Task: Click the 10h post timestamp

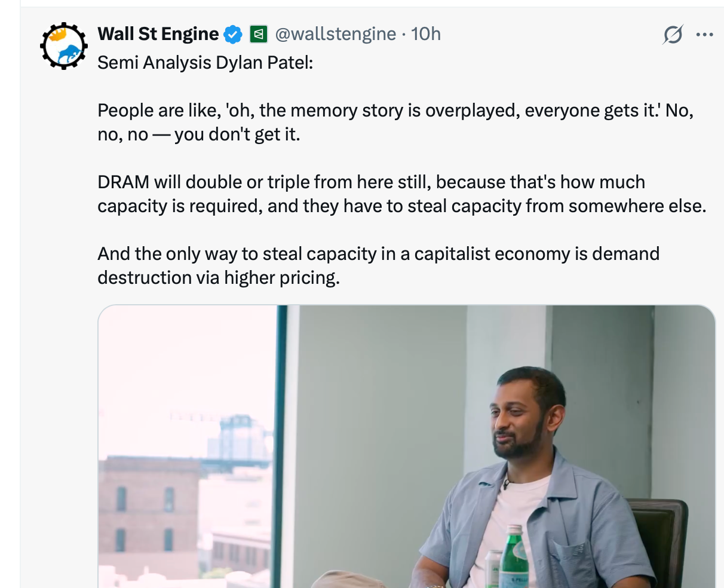Action: tap(426, 34)
